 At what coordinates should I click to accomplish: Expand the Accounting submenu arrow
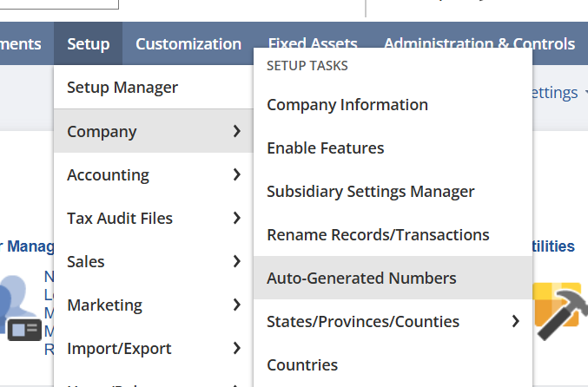(237, 175)
